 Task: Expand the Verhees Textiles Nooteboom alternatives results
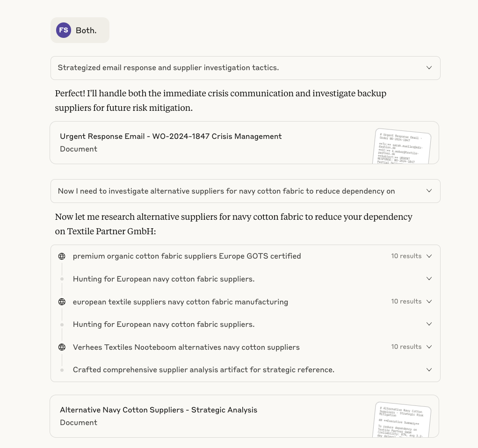(x=429, y=347)
